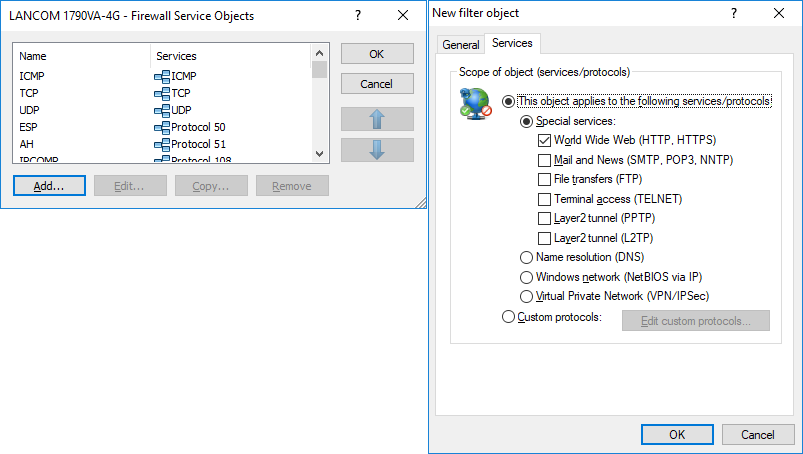Move entry up with the up arrow

point(377,119)
